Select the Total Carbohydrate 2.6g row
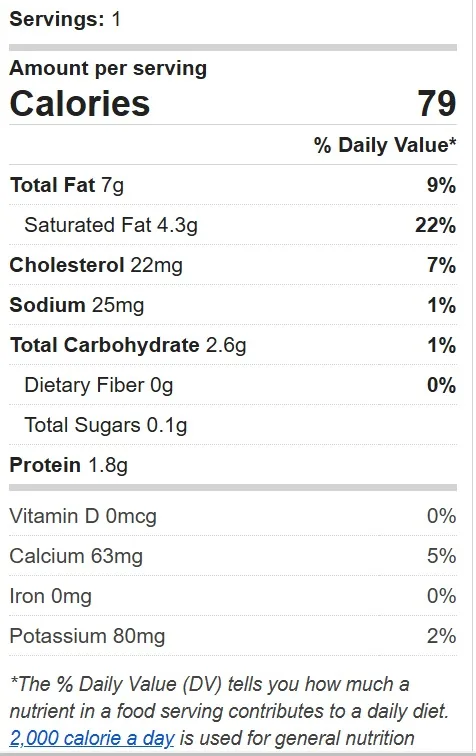 pos(233,345)
